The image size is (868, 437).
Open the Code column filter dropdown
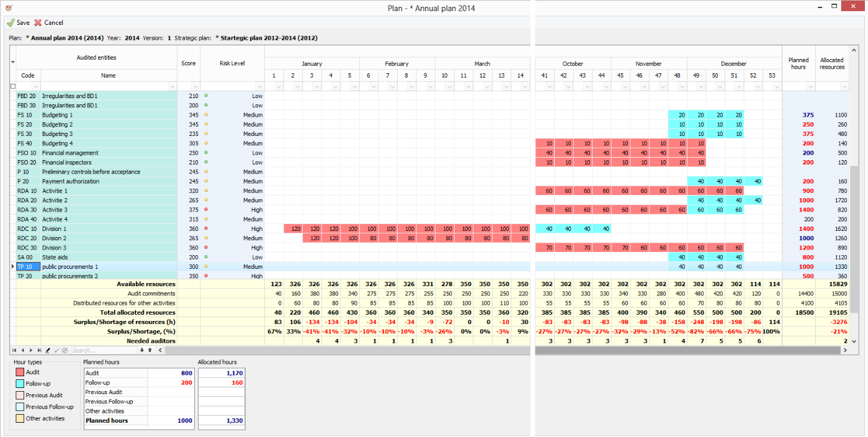point(35,87)
